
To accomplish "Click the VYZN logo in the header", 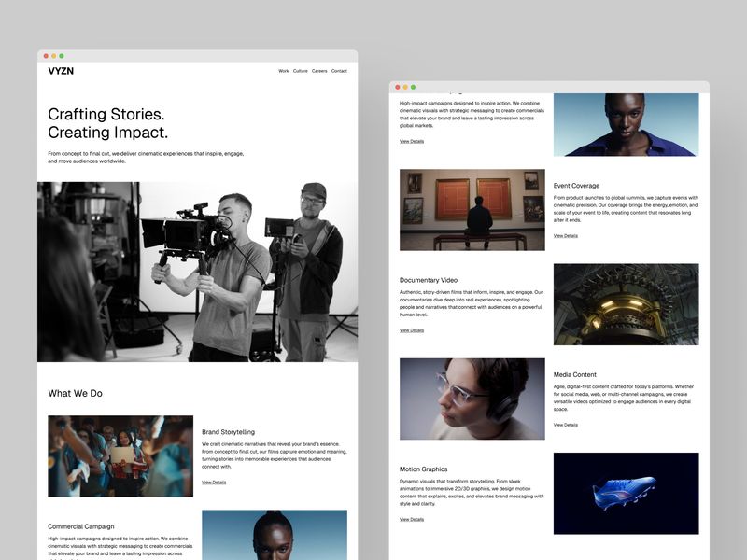I will 63,70.
